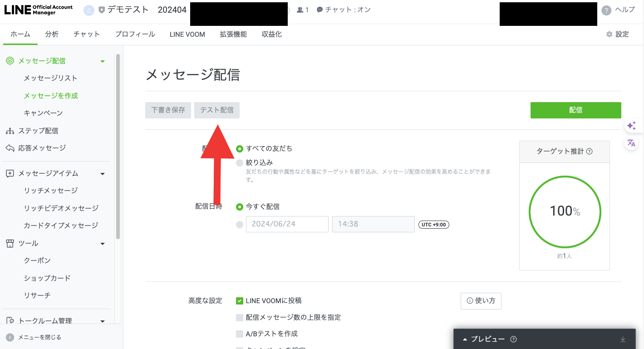Click the date field showing 2024/06/24

click(287, 224)
